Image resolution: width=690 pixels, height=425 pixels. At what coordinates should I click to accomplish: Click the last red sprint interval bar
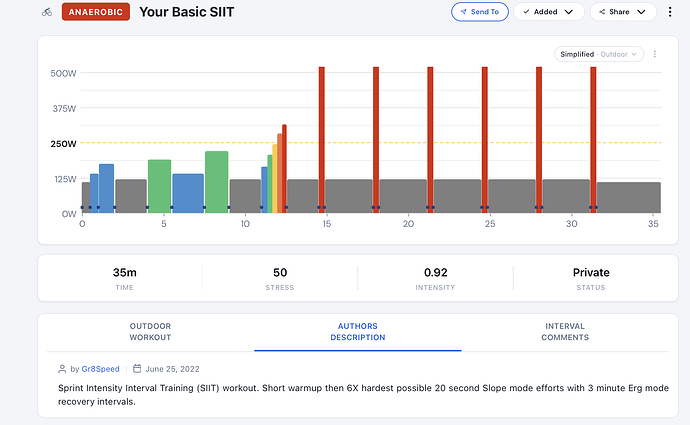593,140
